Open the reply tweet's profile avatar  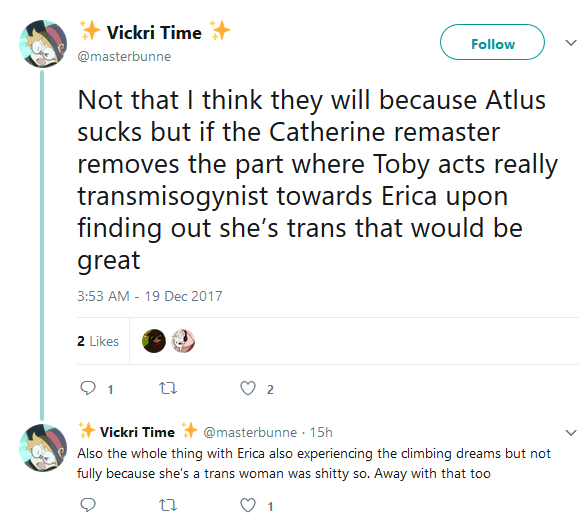coord(43,448)
